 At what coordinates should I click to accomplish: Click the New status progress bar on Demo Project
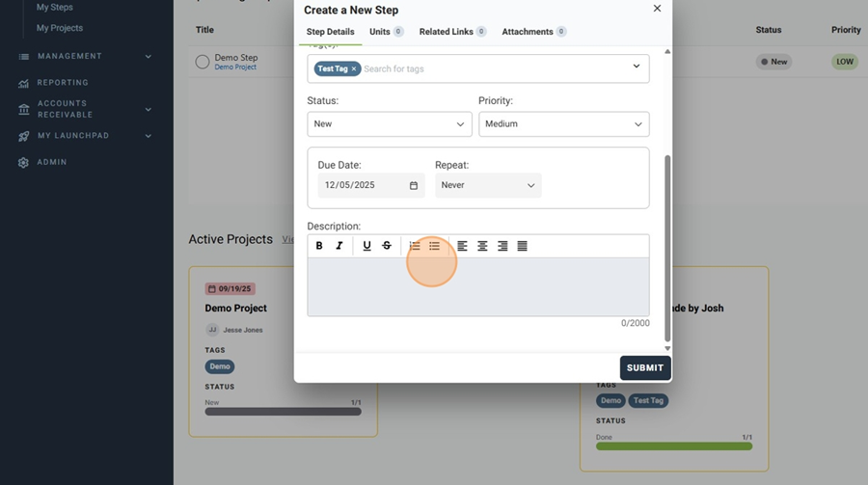coord(283,412)
